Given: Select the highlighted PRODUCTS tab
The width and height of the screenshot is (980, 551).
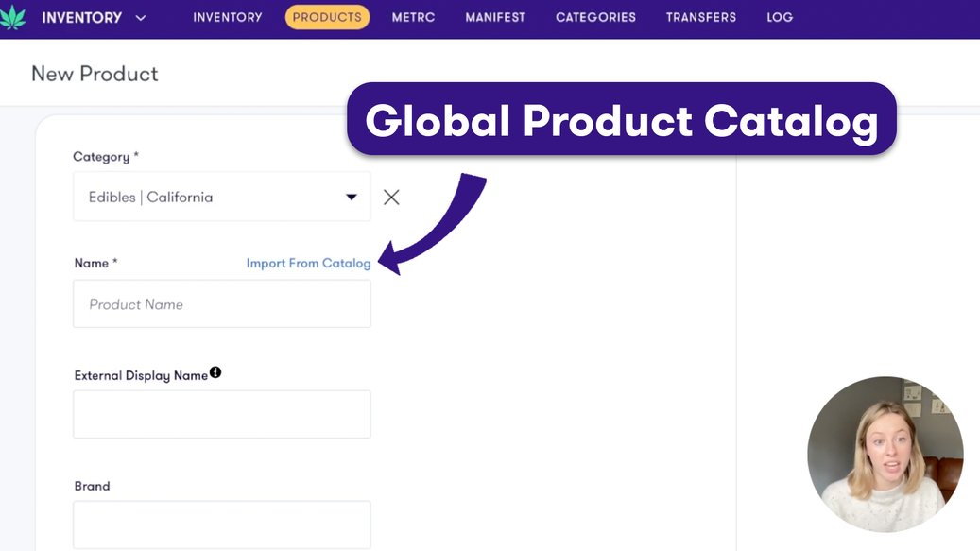Looking at the screenshot, I should click(x=327, y=17).
